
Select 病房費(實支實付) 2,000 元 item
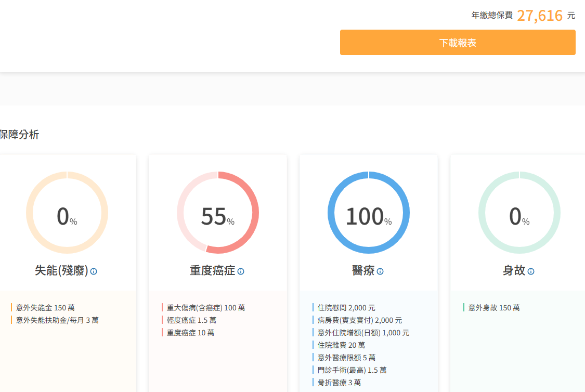(360, 320)
